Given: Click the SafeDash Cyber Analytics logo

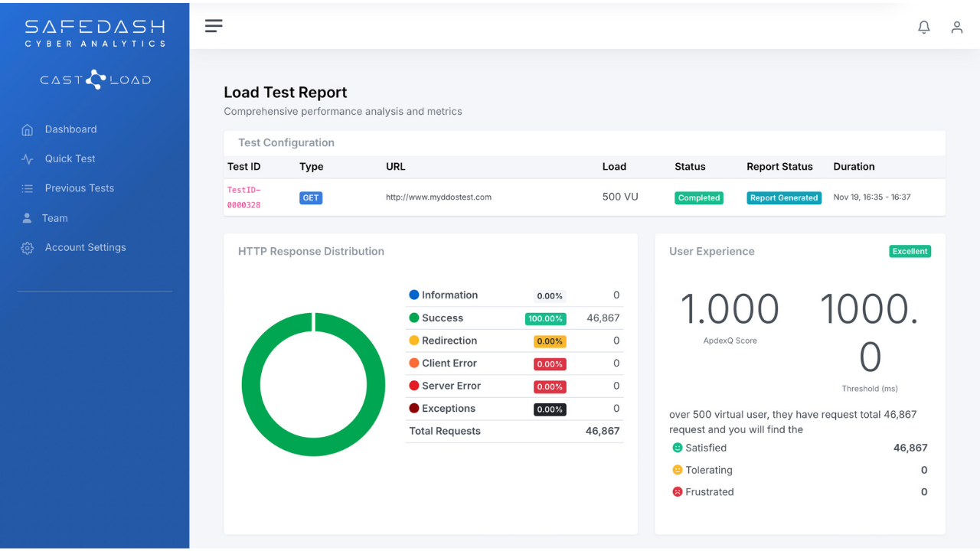Looking at the screenshot, I should 95,33.
